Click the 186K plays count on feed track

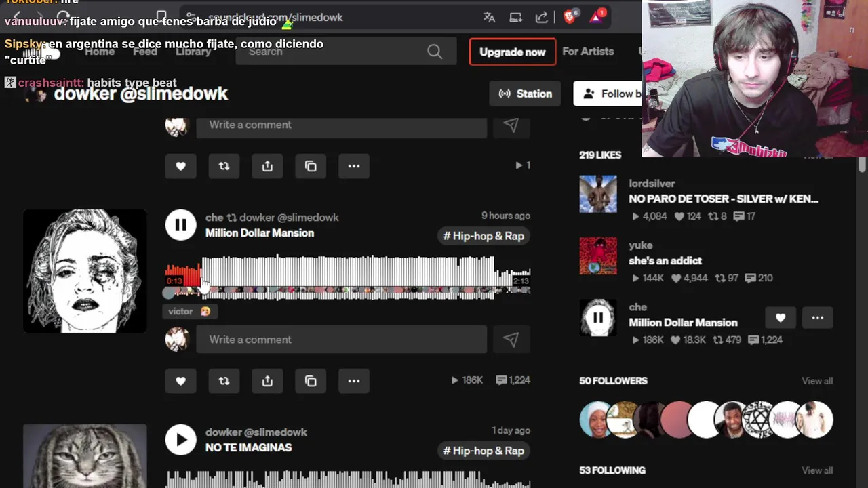pyautogui.click(x=467, y=381)
